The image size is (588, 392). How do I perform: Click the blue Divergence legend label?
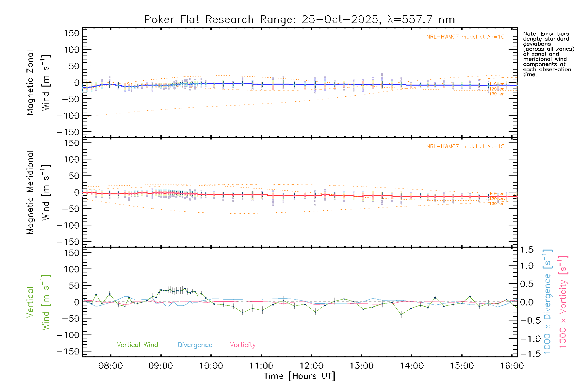click(195, 345)
